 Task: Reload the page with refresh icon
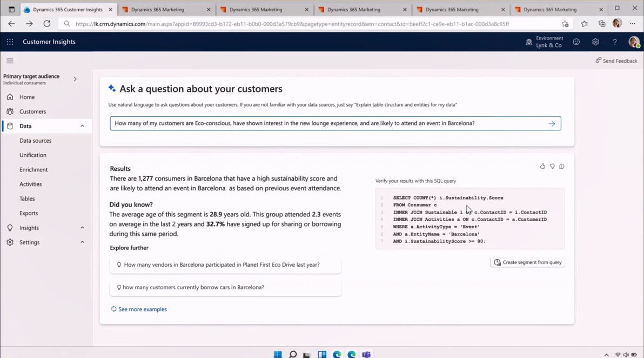(x=47, y=24)
